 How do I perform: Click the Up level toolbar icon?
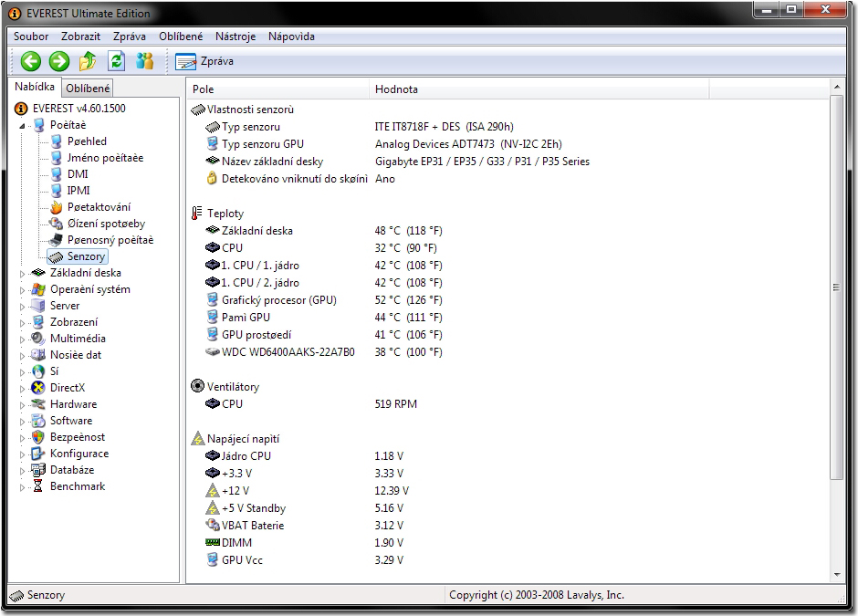(x=88, y=61)
